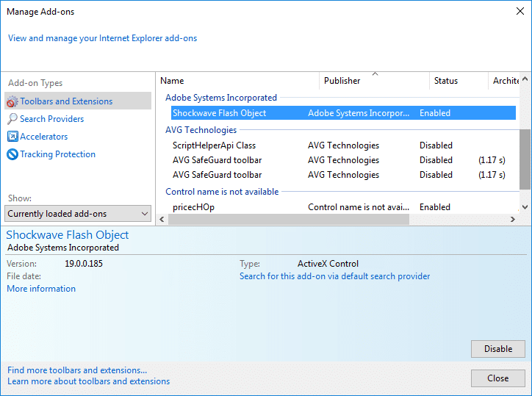532x396 pixels.
Task: Click the Search Providers magnifier icon
Action: tap(12, 119)
